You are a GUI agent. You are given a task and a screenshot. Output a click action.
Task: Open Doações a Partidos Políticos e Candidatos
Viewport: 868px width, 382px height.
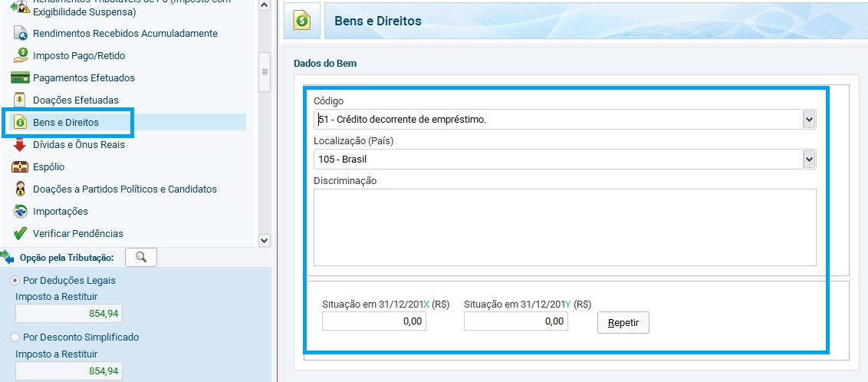[x=124, y=189]
